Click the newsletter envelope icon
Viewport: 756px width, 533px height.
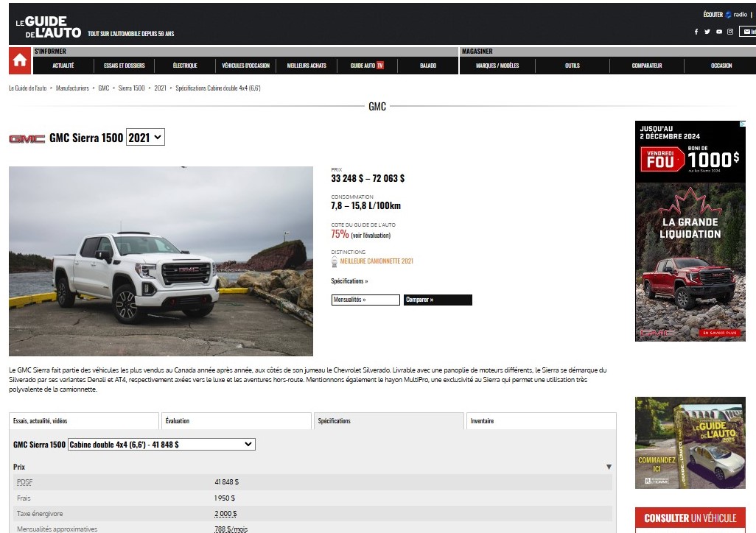748,32
